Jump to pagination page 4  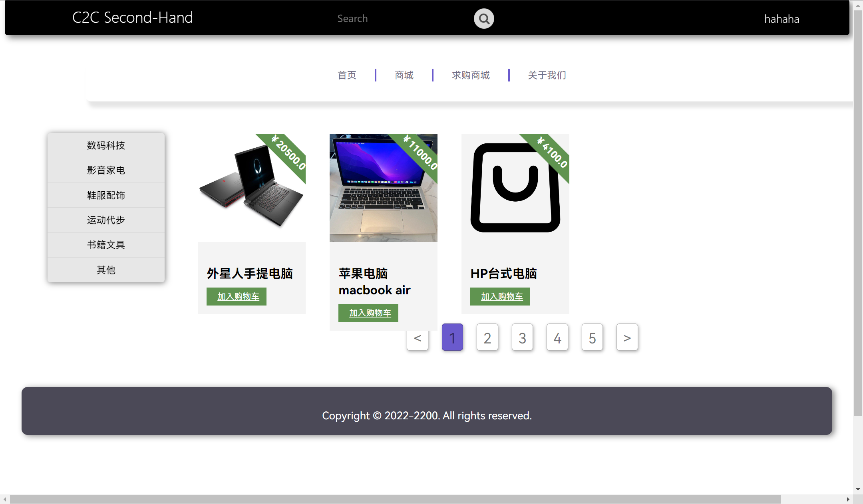(x=557, y=337)
